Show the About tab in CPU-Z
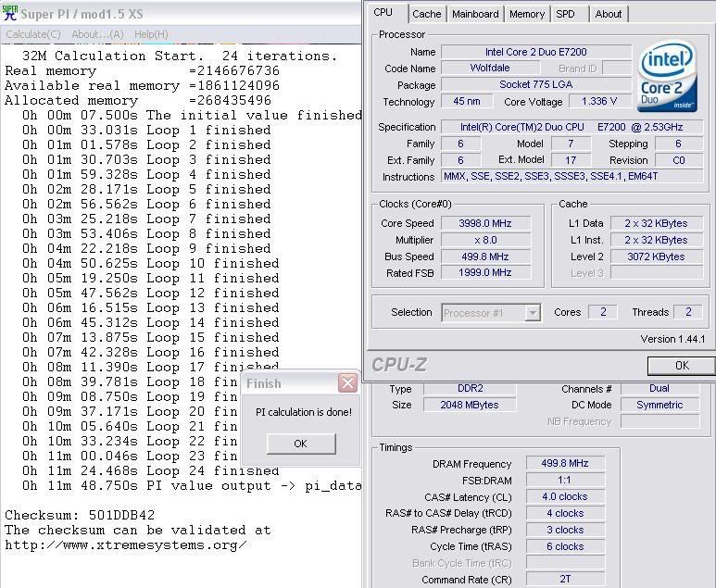The image size is (716, 588). point(609,14)
